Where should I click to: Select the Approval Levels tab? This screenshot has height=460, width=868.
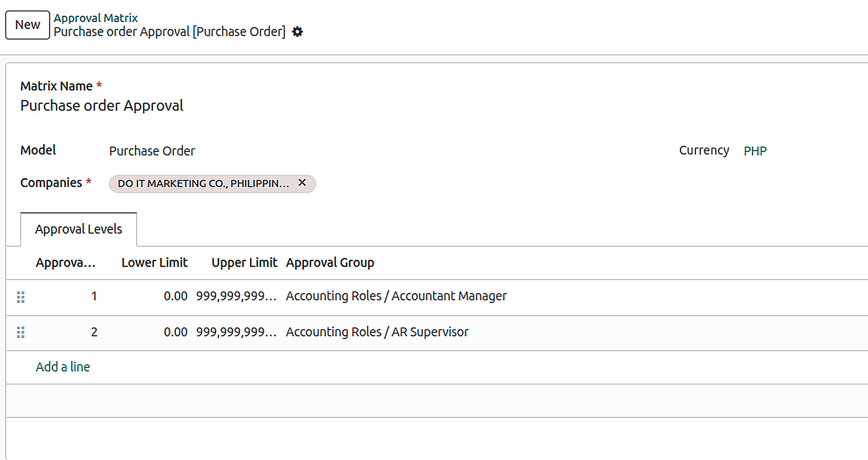coord(79,230)
